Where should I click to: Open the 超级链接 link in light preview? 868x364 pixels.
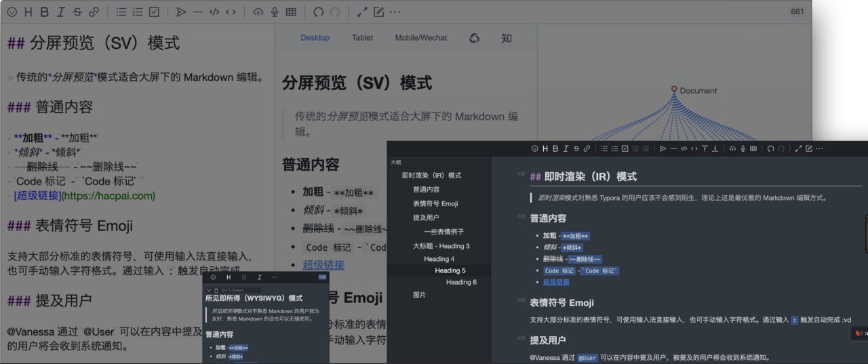(323, 265)
